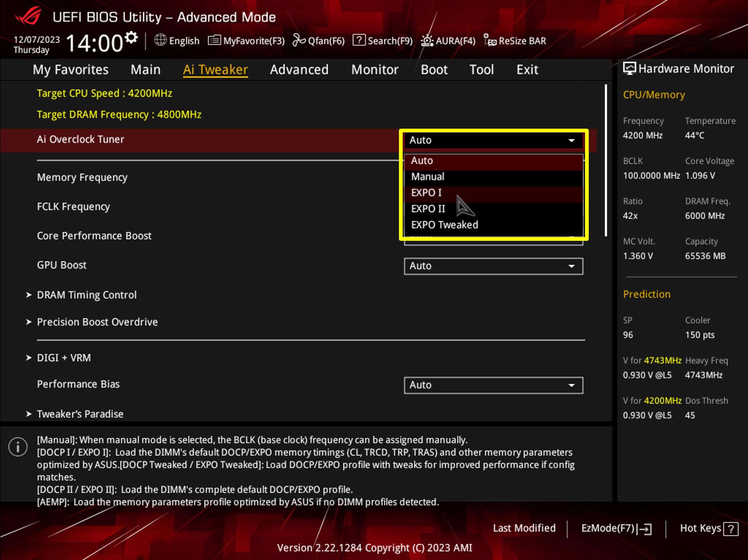Open BIOS Search using the question-mark icon

point(359,40)
